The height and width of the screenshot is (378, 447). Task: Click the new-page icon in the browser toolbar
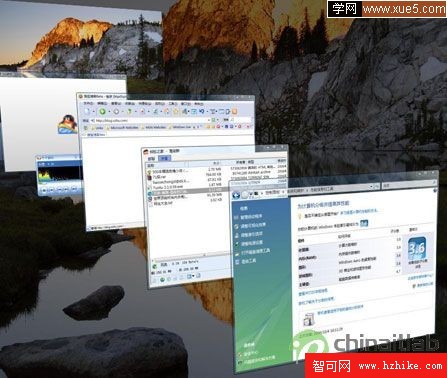pyautogui.click(x=87, y=111)
